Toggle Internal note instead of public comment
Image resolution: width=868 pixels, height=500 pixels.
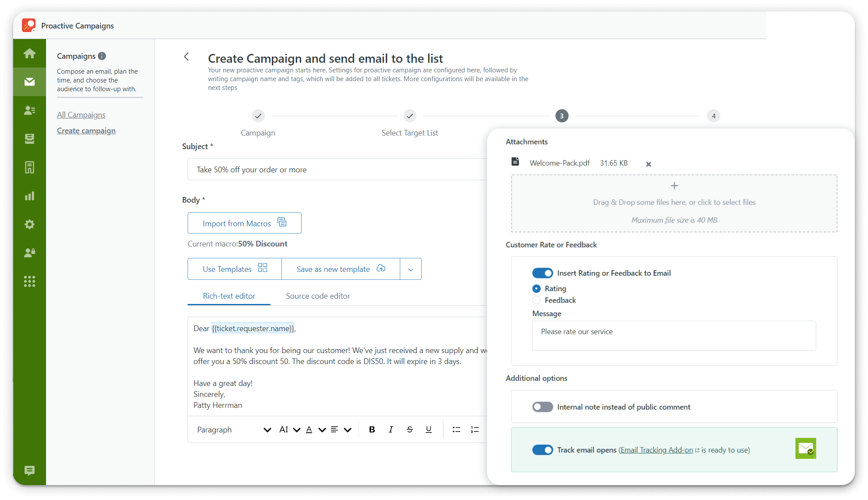[542, 407]
